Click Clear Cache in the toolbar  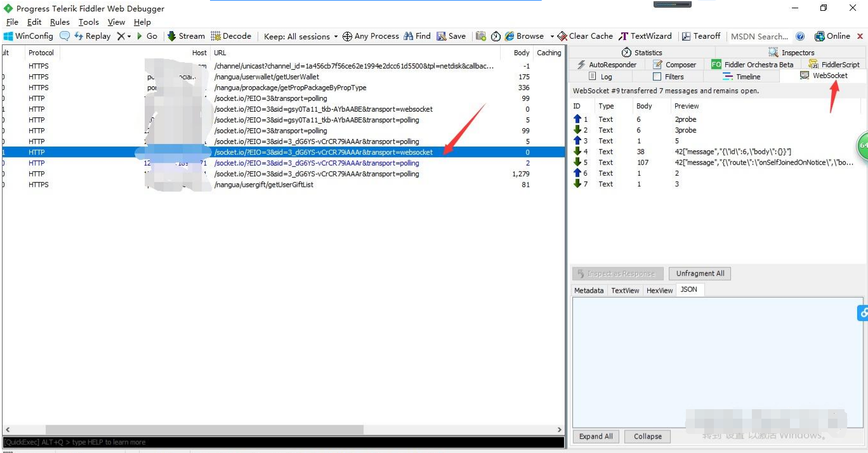point(585,36)
